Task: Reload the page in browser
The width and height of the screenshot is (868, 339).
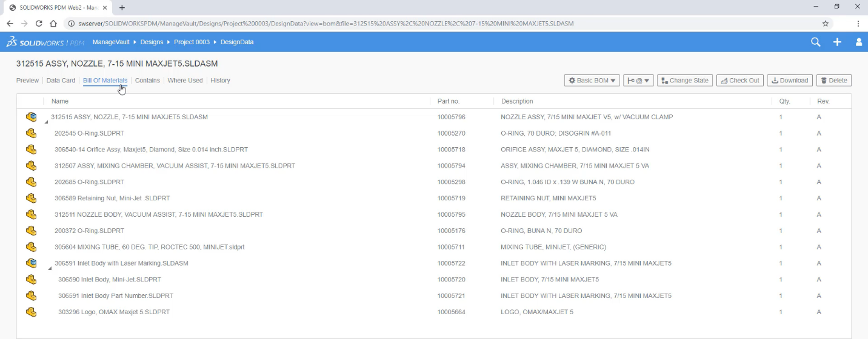Action: coord(39,24)
